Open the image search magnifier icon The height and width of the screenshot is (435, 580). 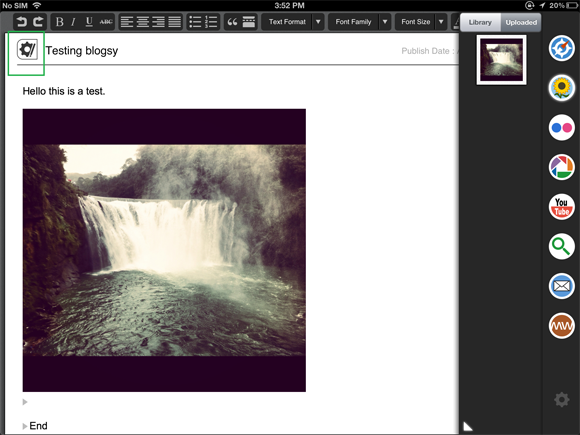tap(562, 246)
